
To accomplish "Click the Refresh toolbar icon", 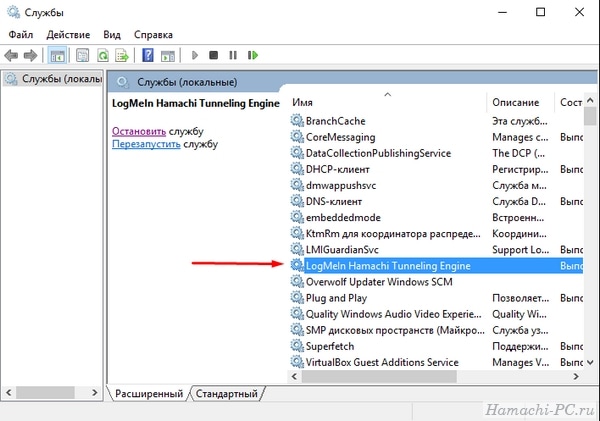I will click(103, 55).
